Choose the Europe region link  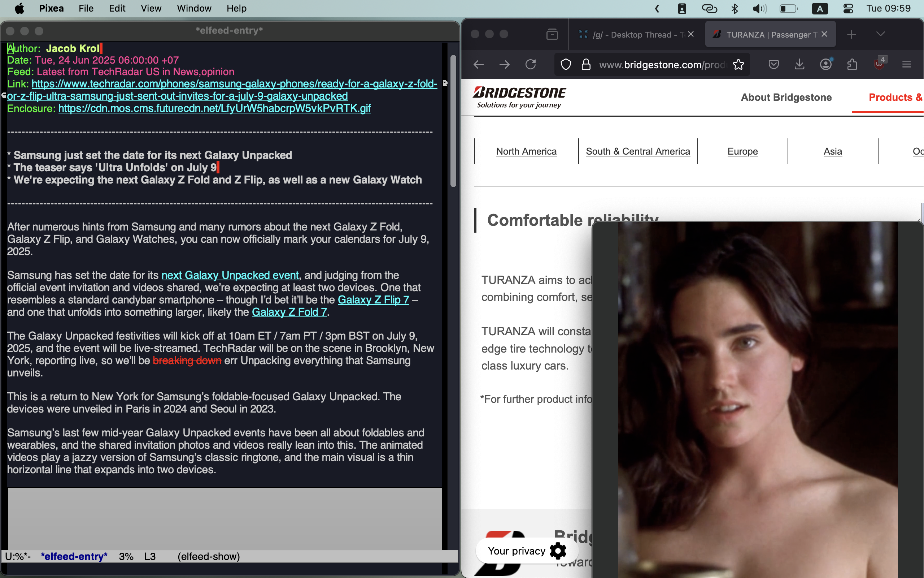click(x=742, y=151)
